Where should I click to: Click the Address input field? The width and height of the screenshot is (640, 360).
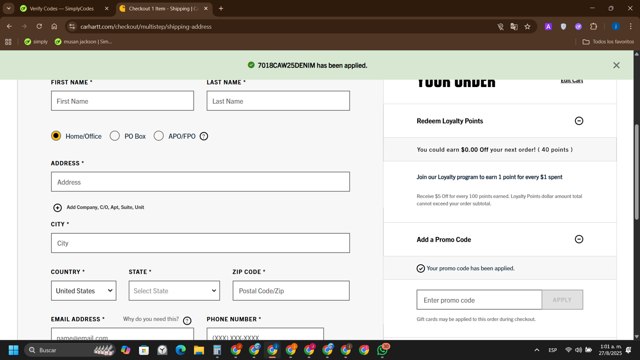click(200, 182)
